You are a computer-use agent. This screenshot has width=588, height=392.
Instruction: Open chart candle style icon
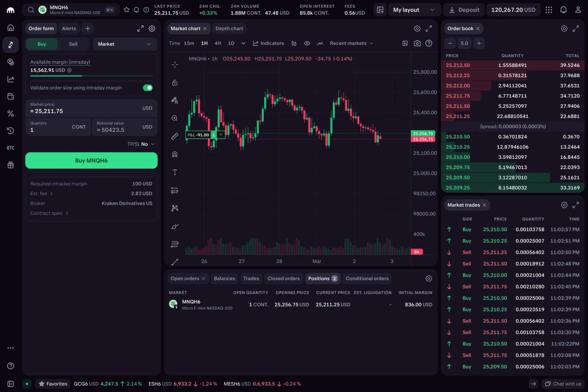(294, 43)
